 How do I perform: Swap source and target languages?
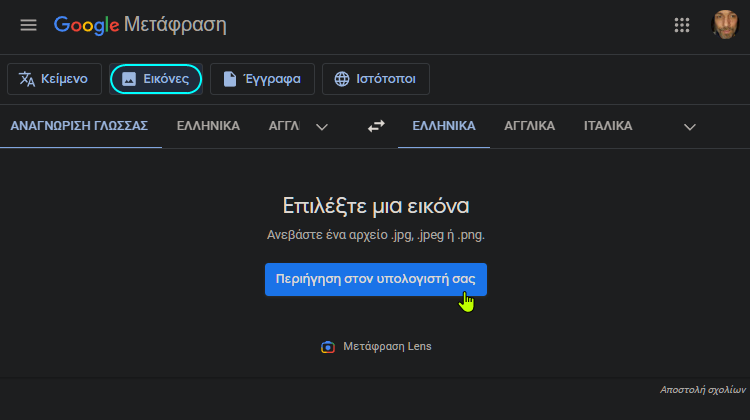376,126
